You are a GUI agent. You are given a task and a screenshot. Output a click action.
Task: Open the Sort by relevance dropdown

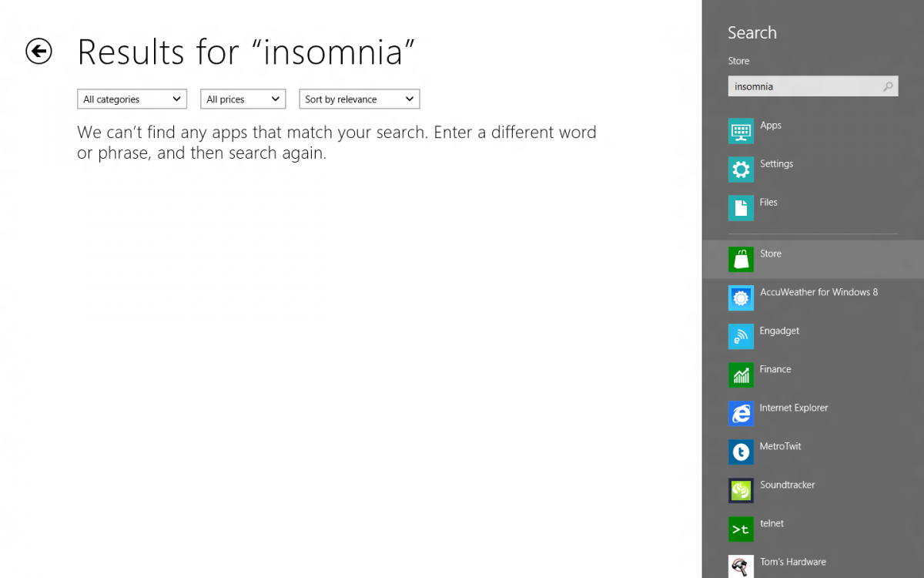click(360, 99)
